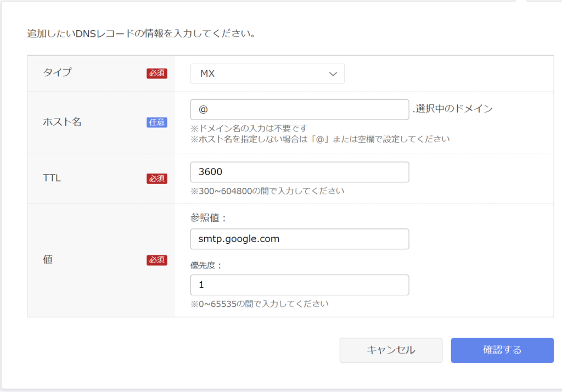Screen dimensions: 562x392
Task: Click the .選択中のドメイン suffix text
Action: (x=452, y=109)
